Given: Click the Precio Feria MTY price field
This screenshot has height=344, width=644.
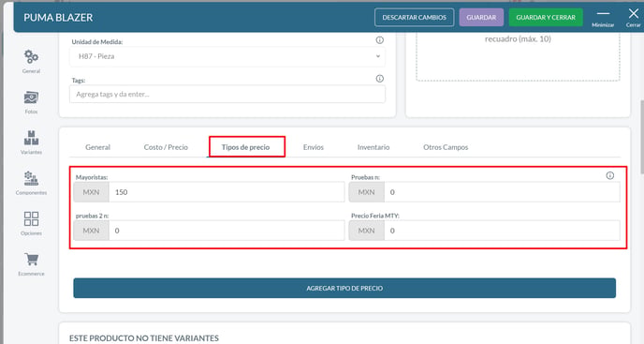Looking at the screenshot, I should (502, 231).
